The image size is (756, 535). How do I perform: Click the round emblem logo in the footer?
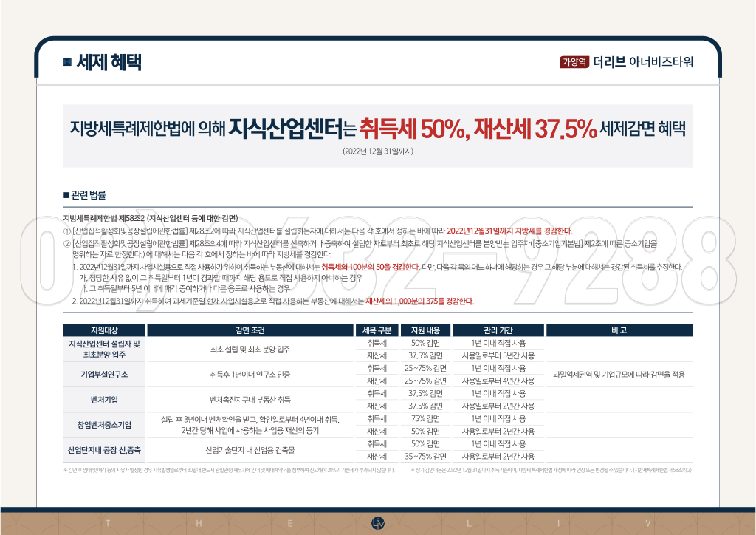click(378, 523)
